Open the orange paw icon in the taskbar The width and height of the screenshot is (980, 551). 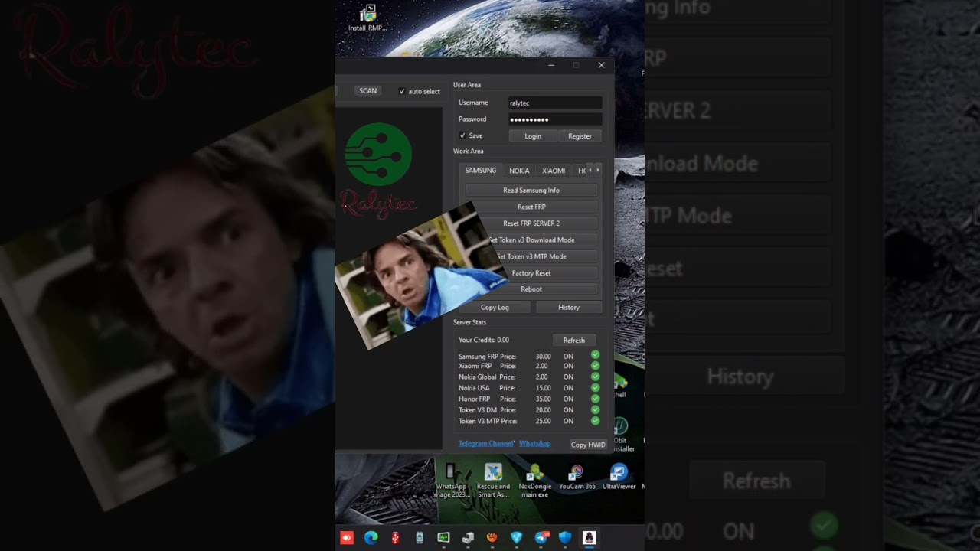[492, 538]
